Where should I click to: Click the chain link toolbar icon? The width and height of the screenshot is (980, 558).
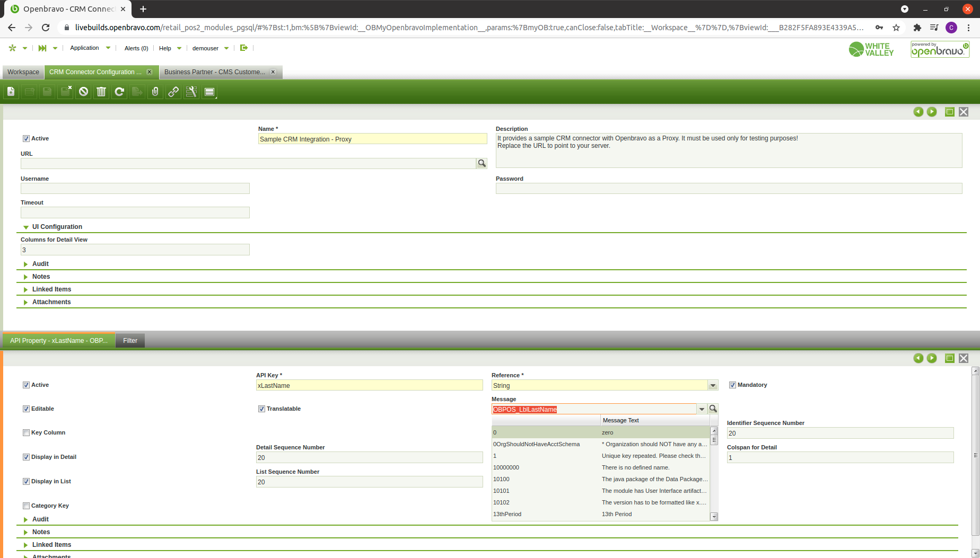(173, 92)
